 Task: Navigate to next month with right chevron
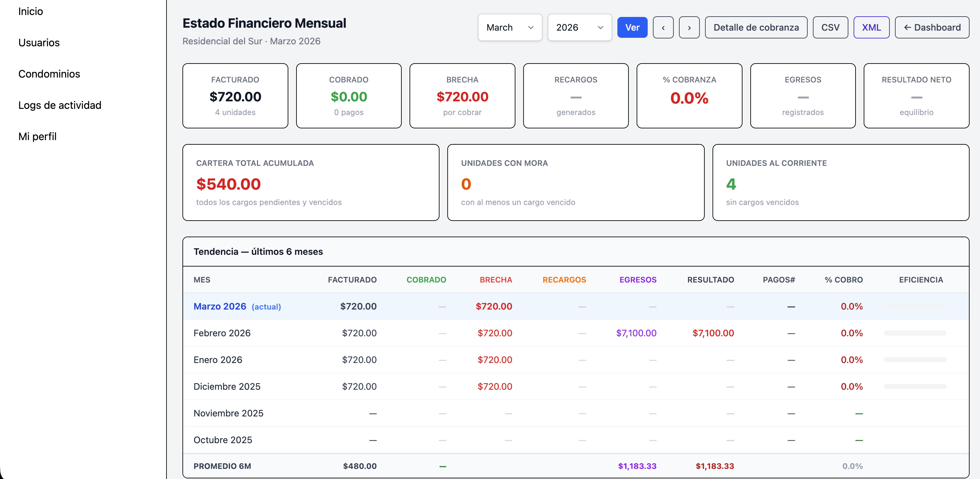tap(689, 27)
